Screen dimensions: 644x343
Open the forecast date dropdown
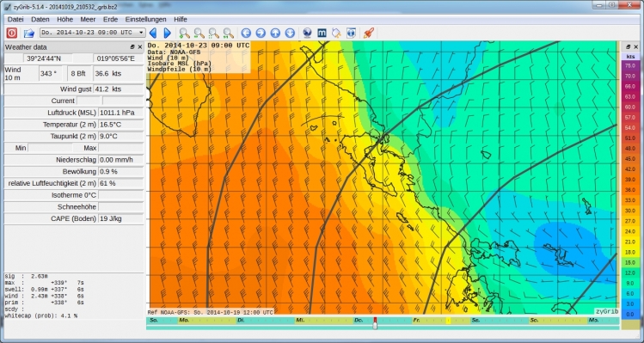[x=93, y=33]
